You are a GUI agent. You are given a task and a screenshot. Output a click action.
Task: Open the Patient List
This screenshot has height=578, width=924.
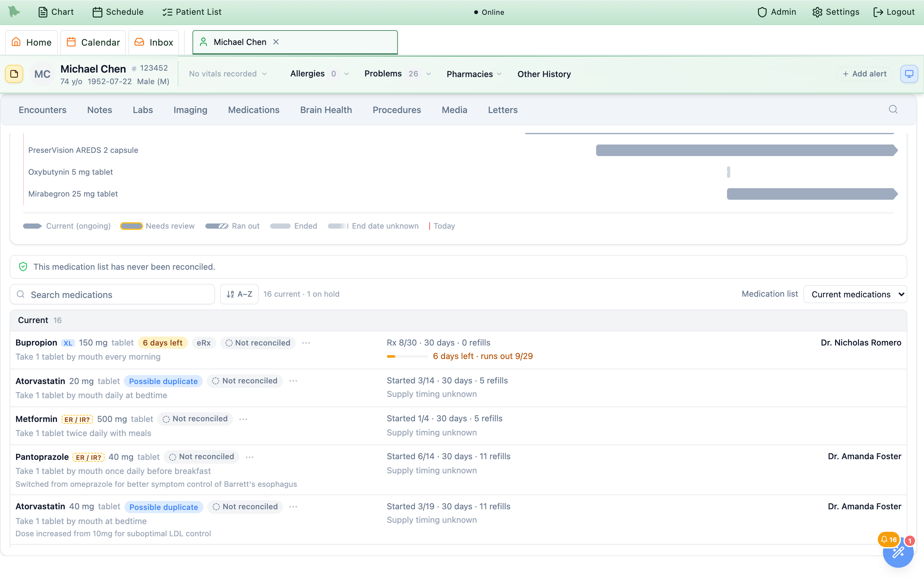click(x=192, y=12)
